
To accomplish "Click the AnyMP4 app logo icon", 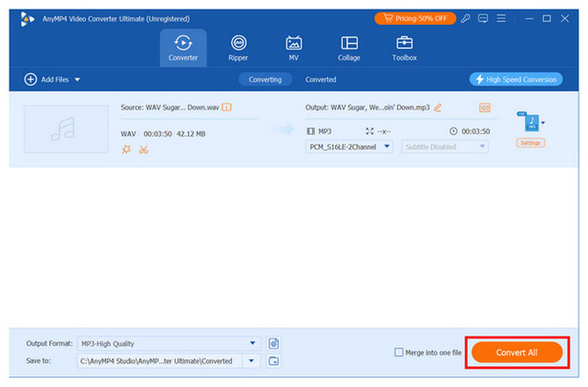I will tap(27, 18).
